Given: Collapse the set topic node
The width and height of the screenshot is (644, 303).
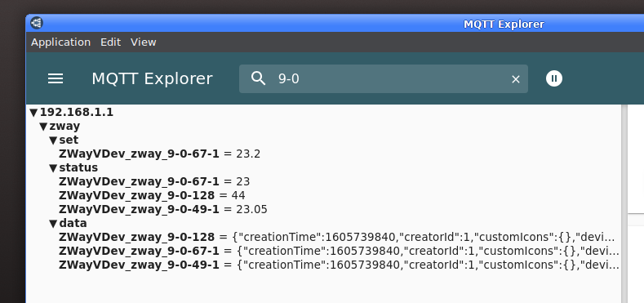Looking at the screenshot, I should pyautogui.click(x=53, y=140).
